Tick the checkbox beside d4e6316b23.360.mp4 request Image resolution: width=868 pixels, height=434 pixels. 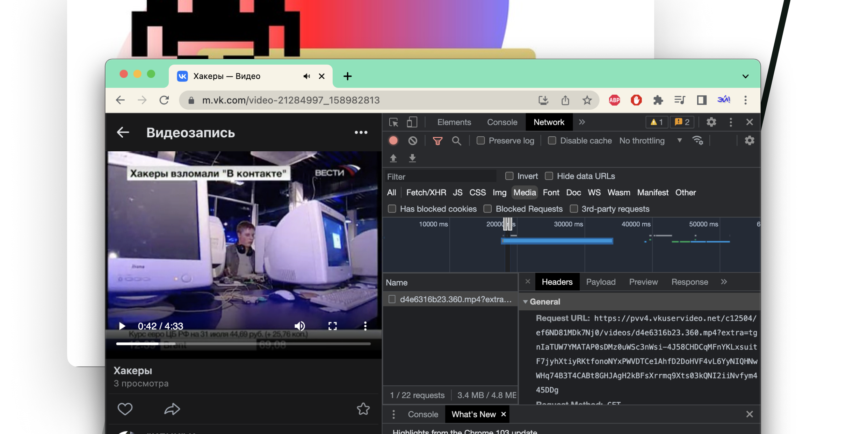[392, 299]
